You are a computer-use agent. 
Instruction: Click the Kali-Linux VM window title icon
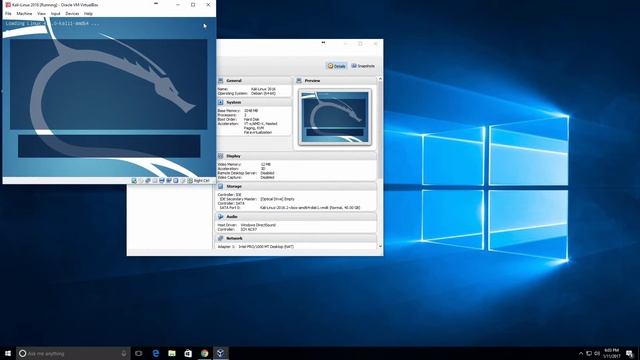coord(8,5)
